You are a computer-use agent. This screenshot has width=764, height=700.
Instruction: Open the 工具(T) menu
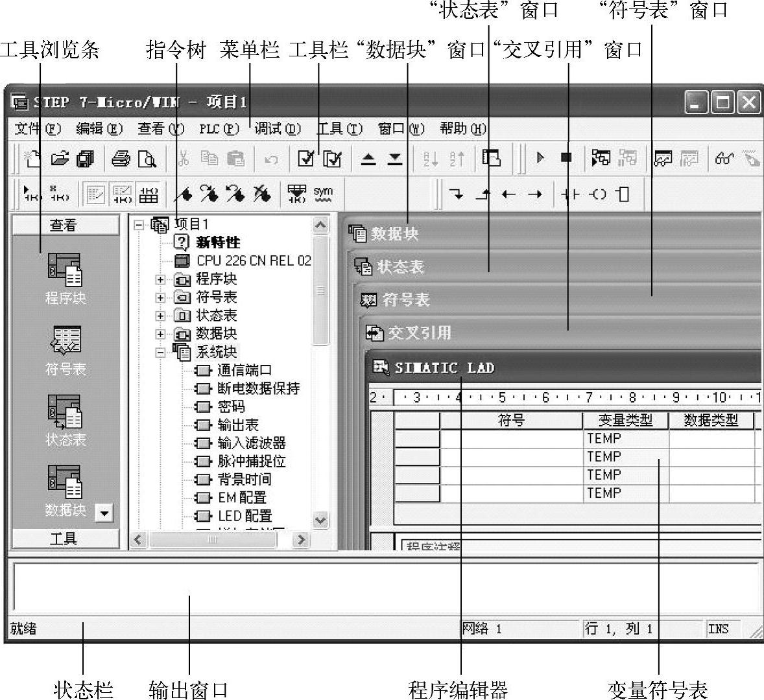[340, 128]
